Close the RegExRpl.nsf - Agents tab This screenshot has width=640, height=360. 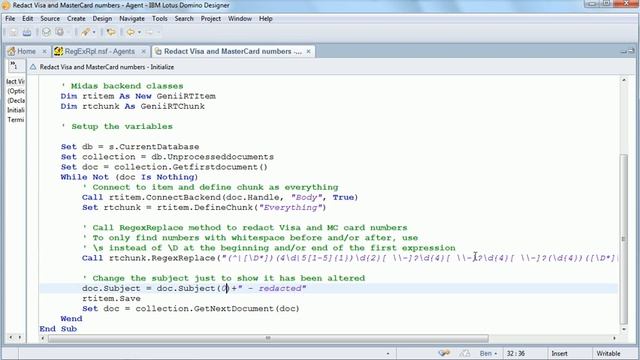(143, 51)
